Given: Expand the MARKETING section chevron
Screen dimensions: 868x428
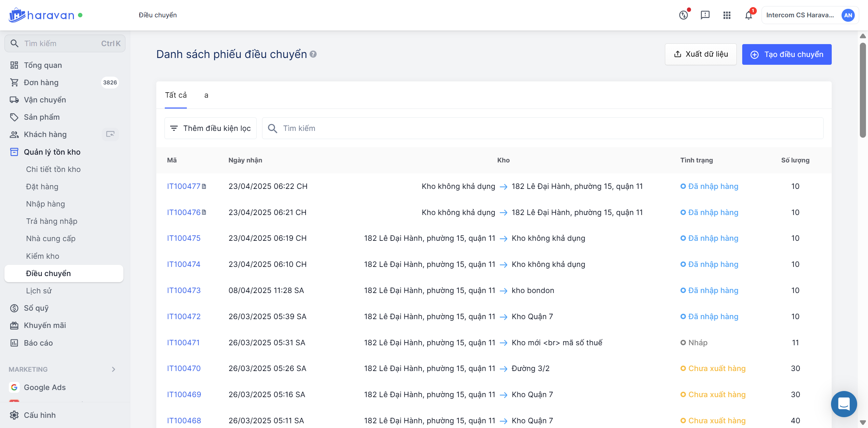Looking at the screenshot, I should pos(114,369).
